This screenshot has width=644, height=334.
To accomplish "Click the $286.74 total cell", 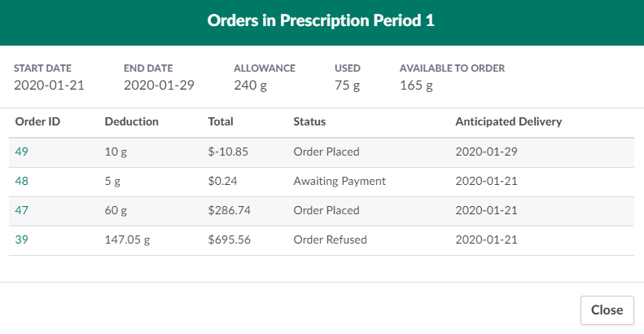I will (230, 210).
